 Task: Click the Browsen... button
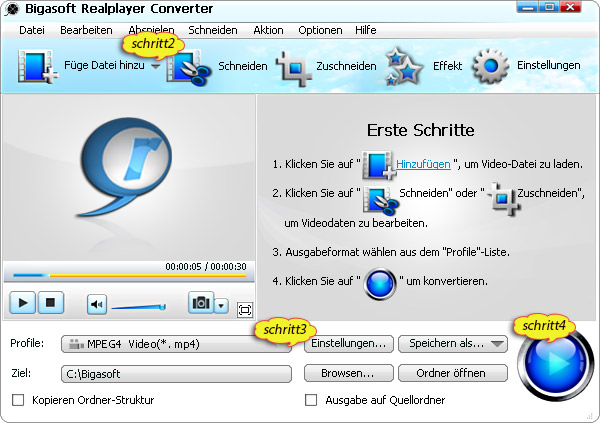(349, 373)
